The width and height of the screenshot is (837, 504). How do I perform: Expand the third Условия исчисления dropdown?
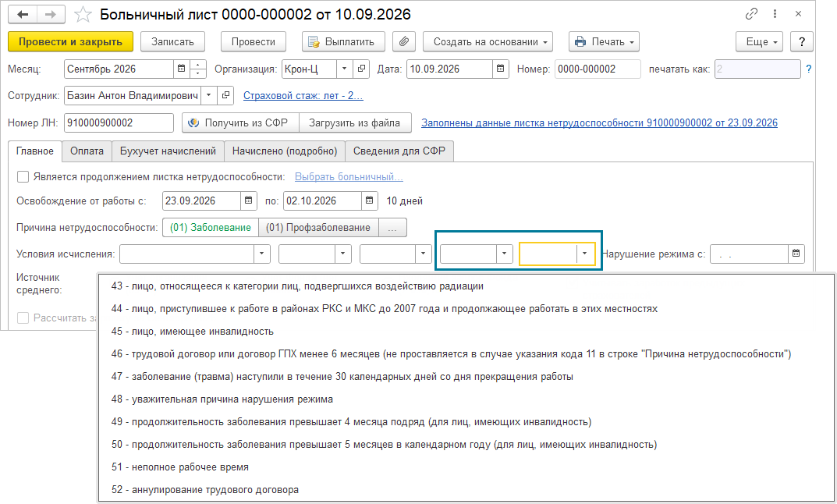[423, 254]
